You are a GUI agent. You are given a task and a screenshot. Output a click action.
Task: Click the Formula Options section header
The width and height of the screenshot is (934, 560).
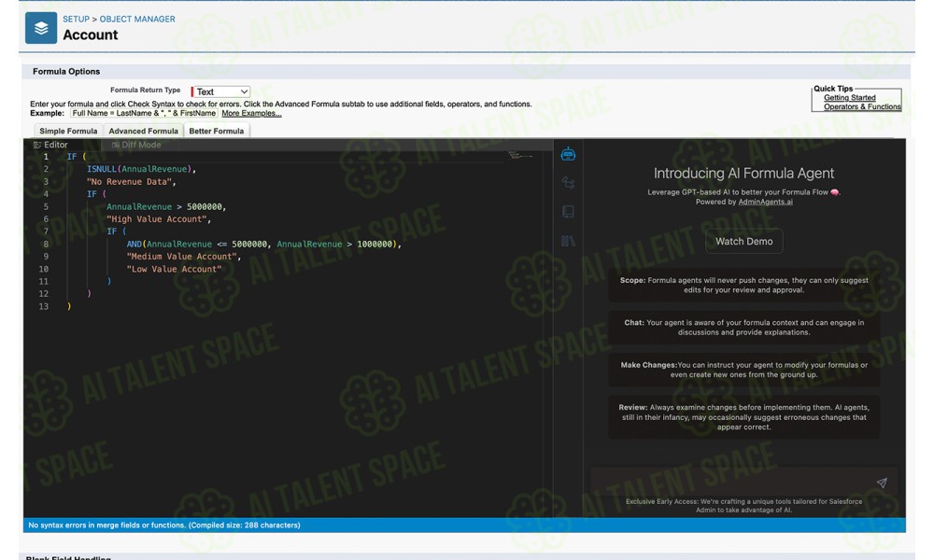(x=66, y=72)
